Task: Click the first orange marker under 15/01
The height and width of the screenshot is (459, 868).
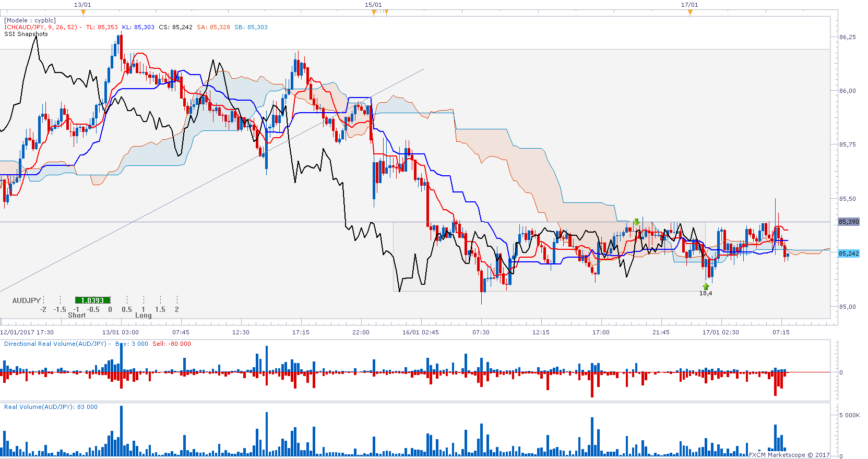Action: pyautogui.click(x=374, y=13)
